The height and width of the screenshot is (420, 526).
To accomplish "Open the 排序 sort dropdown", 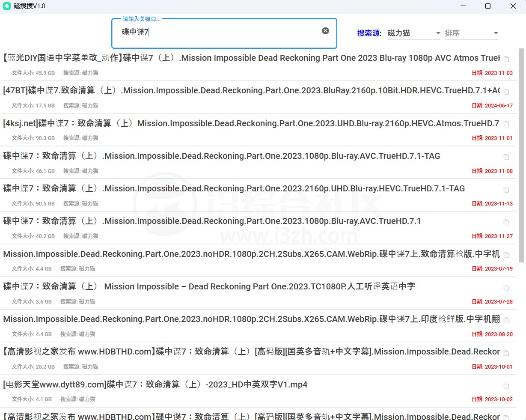I will coord(471,33).
